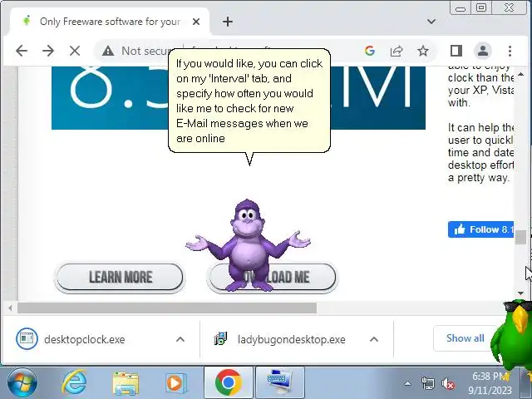Image resolution: width=532 pixels, height=399 pixels.
Task: Open Windows Explorer from taskbar
Action: [x=126, y=383]
